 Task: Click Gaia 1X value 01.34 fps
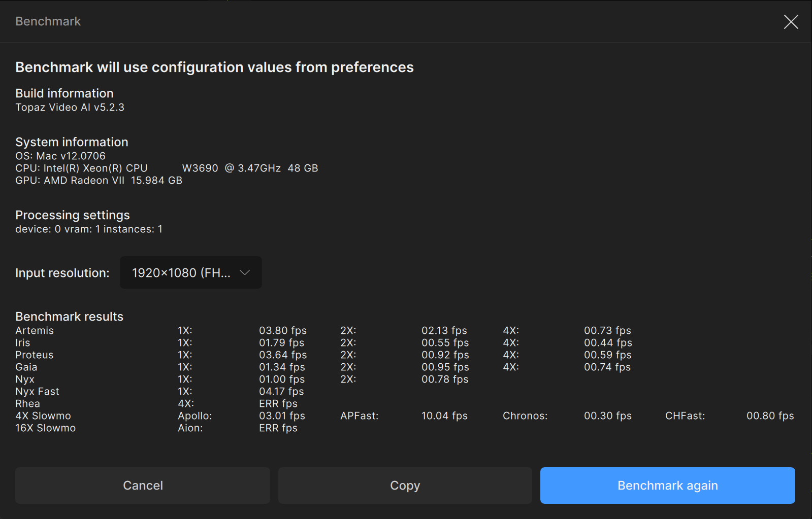282,367
